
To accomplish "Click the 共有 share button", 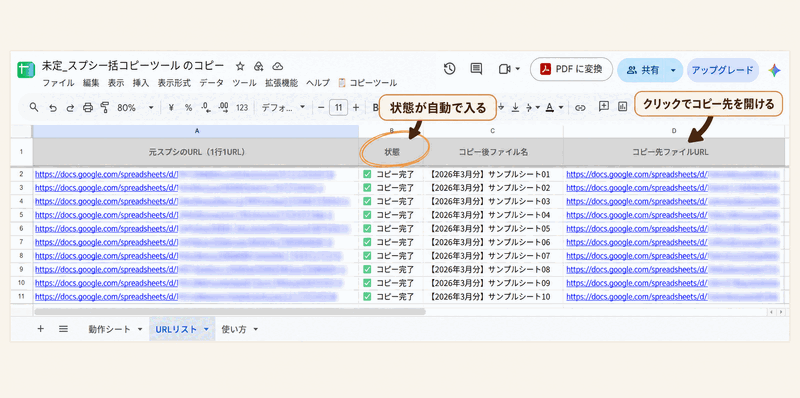I will tap(643, 70).
